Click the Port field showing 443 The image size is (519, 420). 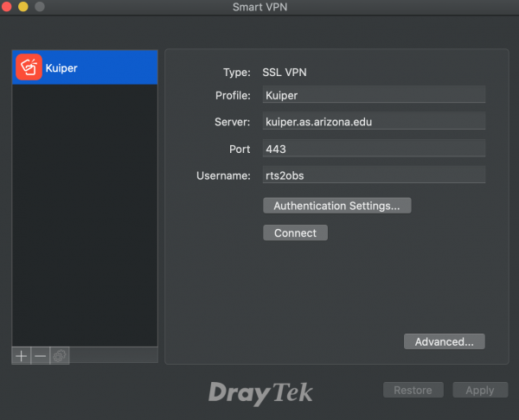(x=374, y=148)
